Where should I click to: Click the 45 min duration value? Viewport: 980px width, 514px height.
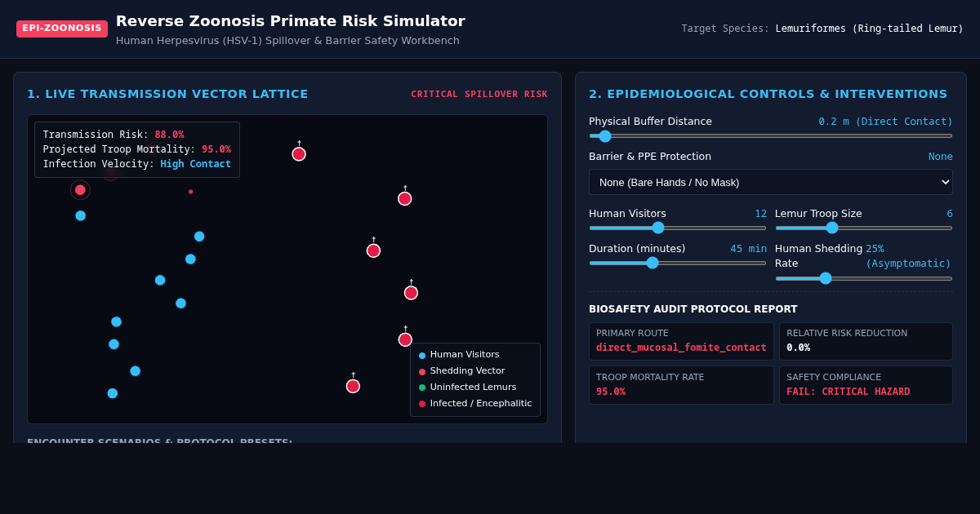[749, 249]
